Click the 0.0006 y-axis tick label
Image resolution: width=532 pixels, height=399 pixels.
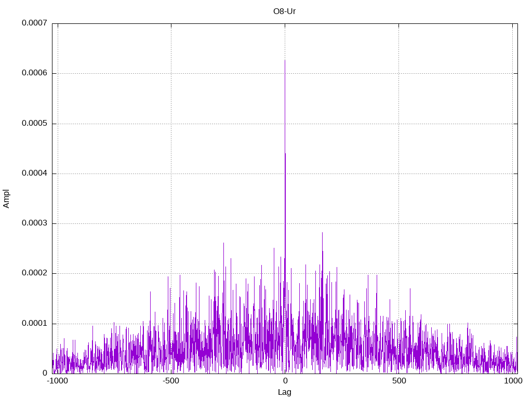[x=34, y=73]
